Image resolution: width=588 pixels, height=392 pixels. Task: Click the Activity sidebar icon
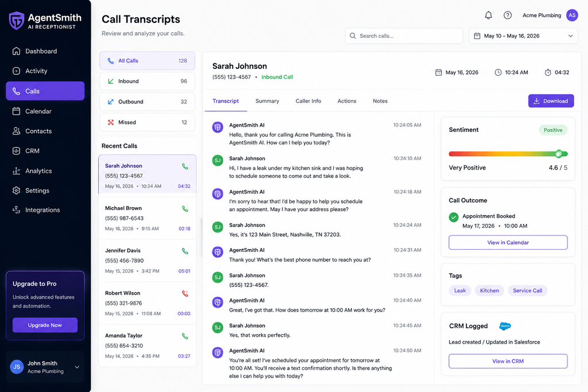click(16, 71)
